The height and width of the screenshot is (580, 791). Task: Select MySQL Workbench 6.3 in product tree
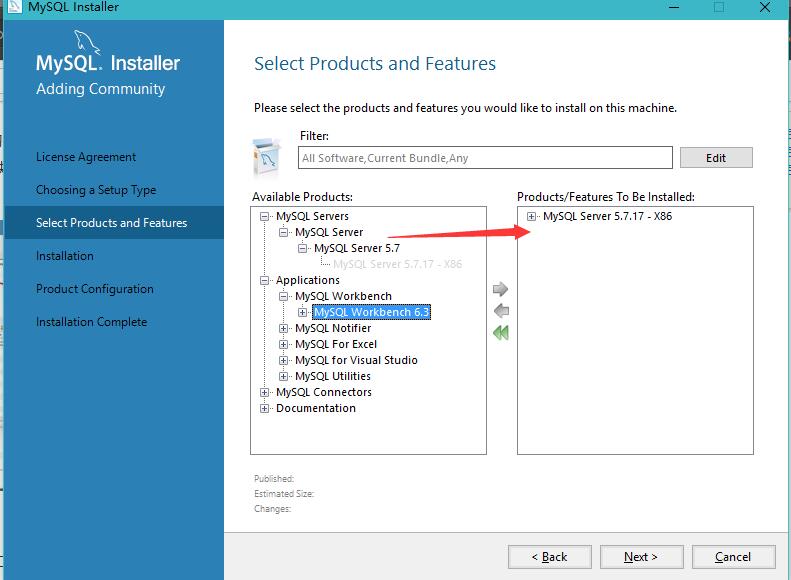pyautogui.click(x=371, y=312)
